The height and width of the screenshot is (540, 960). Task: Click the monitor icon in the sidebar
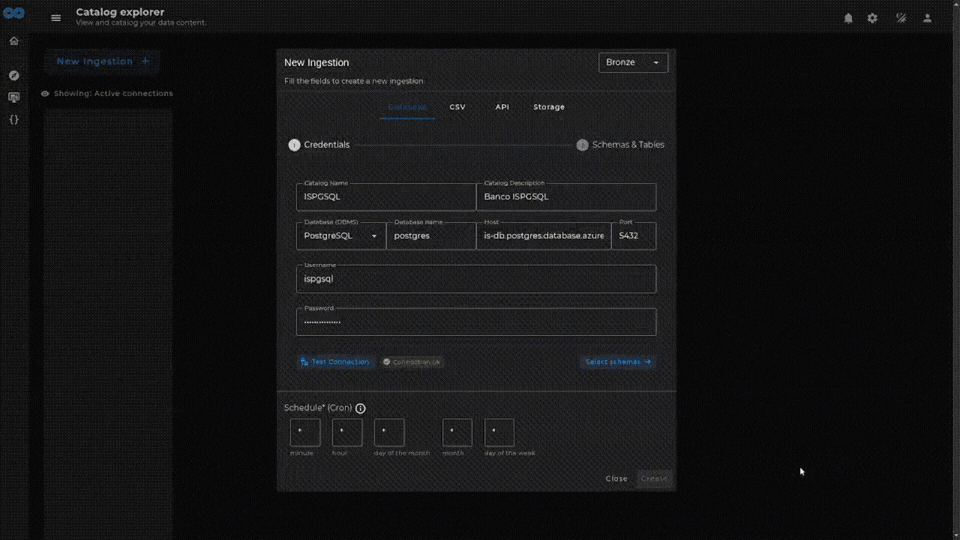click(x=14, y=97)
